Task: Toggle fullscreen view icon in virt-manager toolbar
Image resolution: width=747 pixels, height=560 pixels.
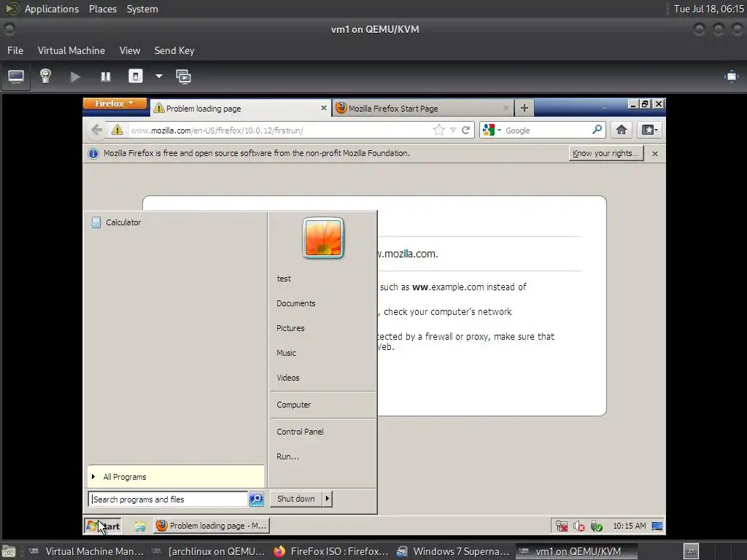Action: point(731,77)
